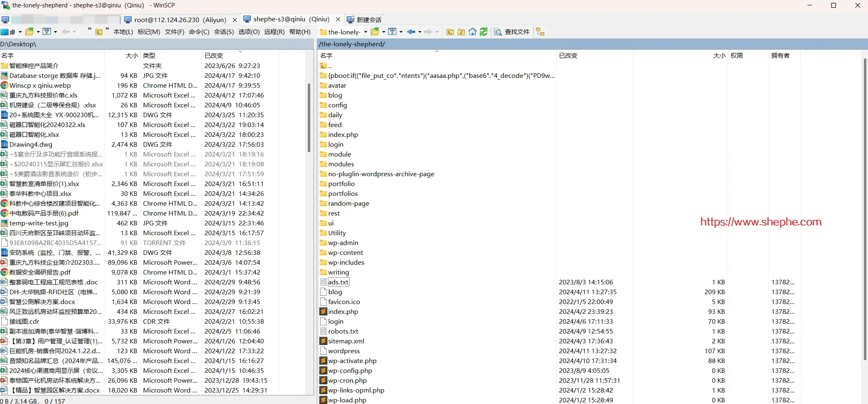The image size is (868, 404).
Task: Start a new session via 新建会话
Action: coord(364,19)
